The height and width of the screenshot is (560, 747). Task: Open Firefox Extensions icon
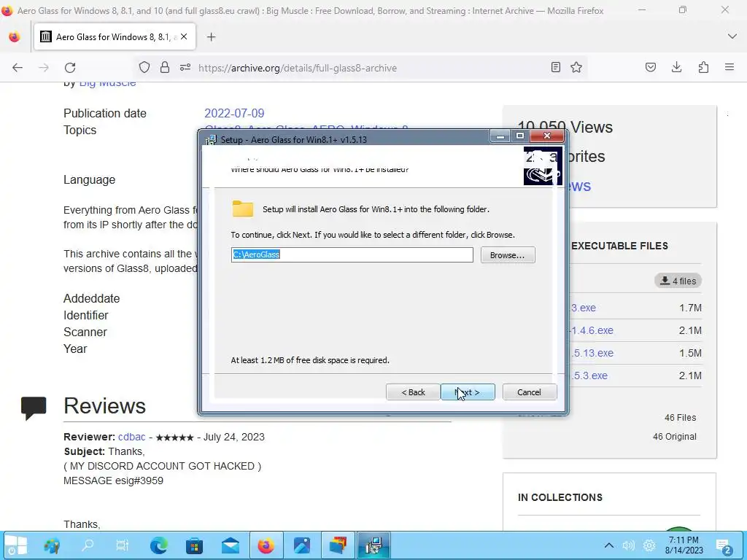click(x=703, y=67)
